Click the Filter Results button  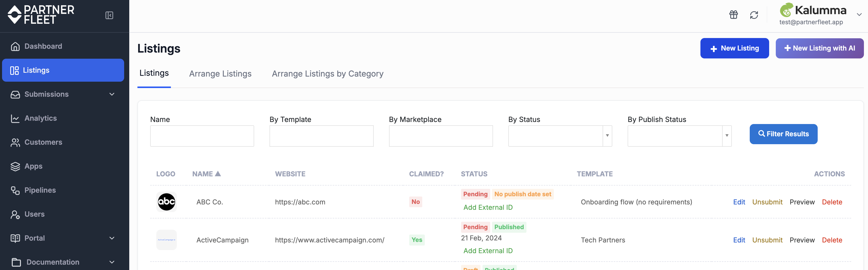(783, 134)
